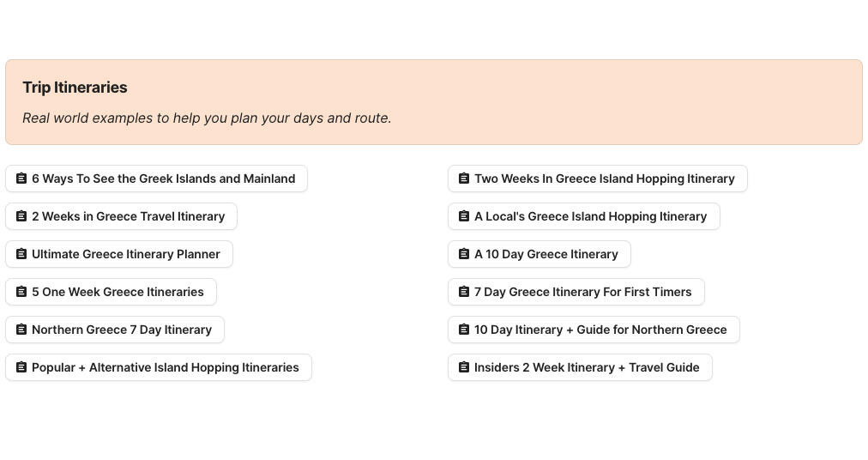Screen dimensions: 868x460
Task: Open Two Weeks In Greece Island Hopping Itinerary
Action: click(x=604, y=179)
